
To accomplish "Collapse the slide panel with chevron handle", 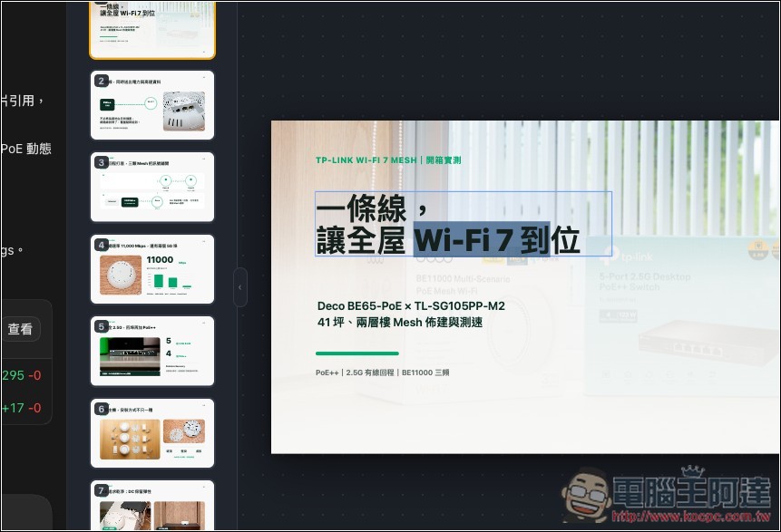I will point(240,287).
